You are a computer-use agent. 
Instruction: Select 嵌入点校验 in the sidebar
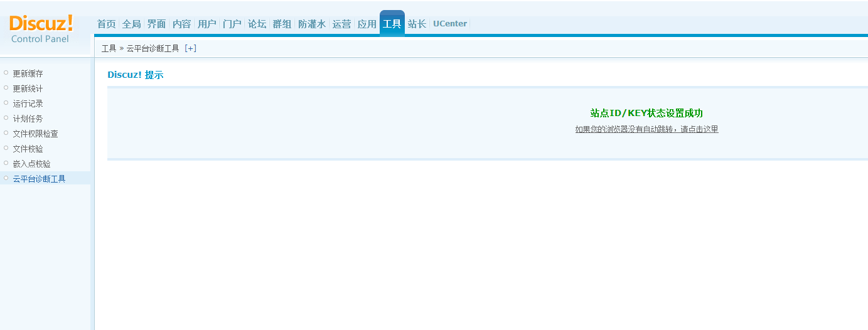pyautogui.click(x=32, y=164)
